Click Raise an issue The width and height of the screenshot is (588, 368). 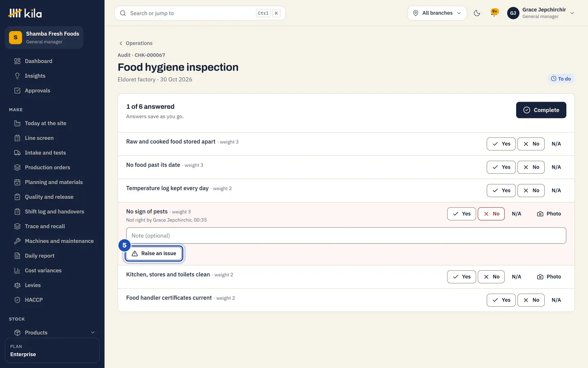click(x=154, y=254)
